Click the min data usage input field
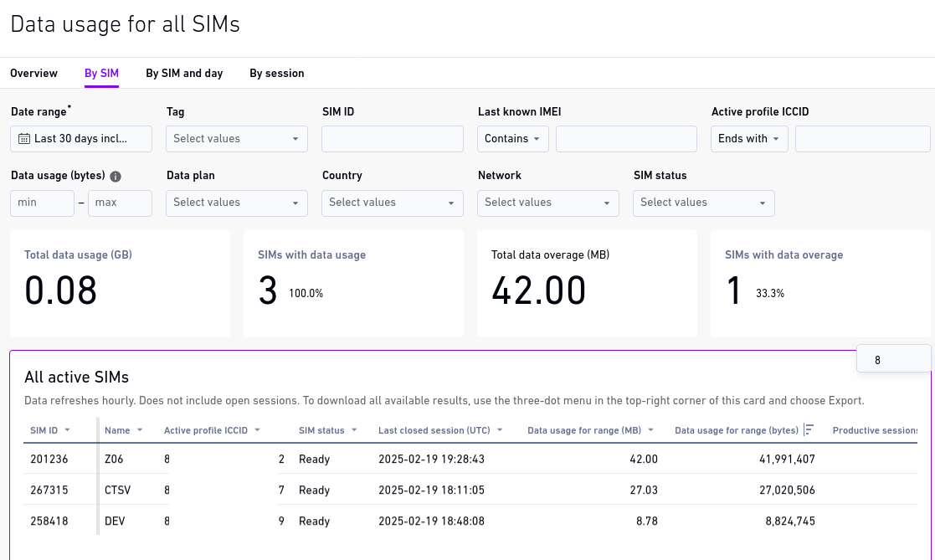 tap(43, 203)
